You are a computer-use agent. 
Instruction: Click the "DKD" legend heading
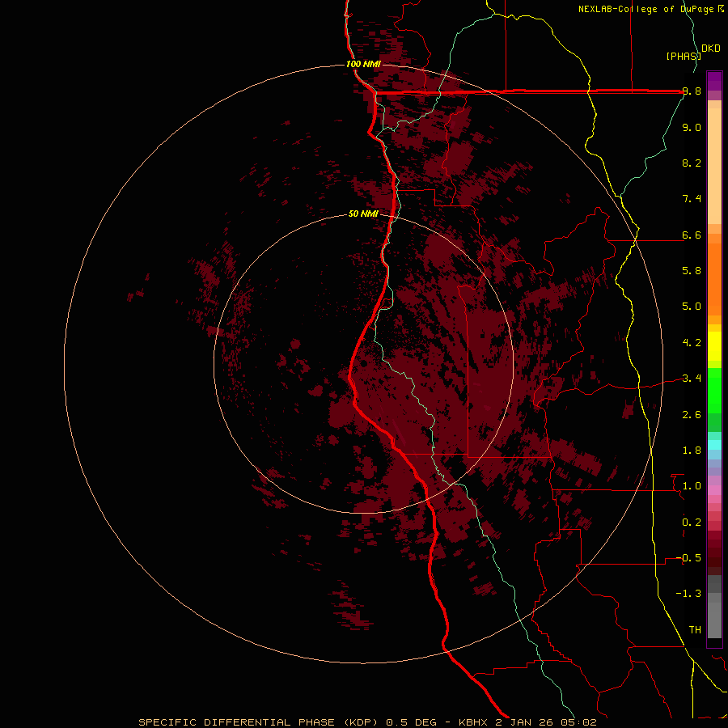pyautogui.click(x=711, y=49)
